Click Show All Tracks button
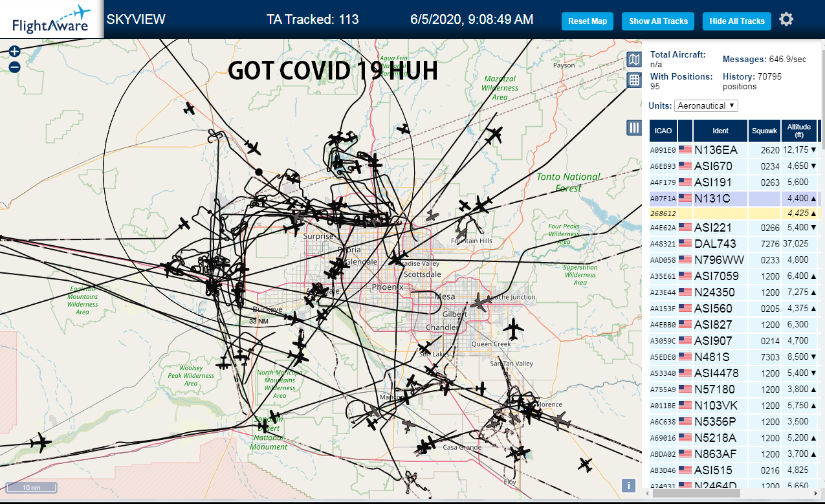This screenshot has width=825, height=504. [x=658, y=21]
